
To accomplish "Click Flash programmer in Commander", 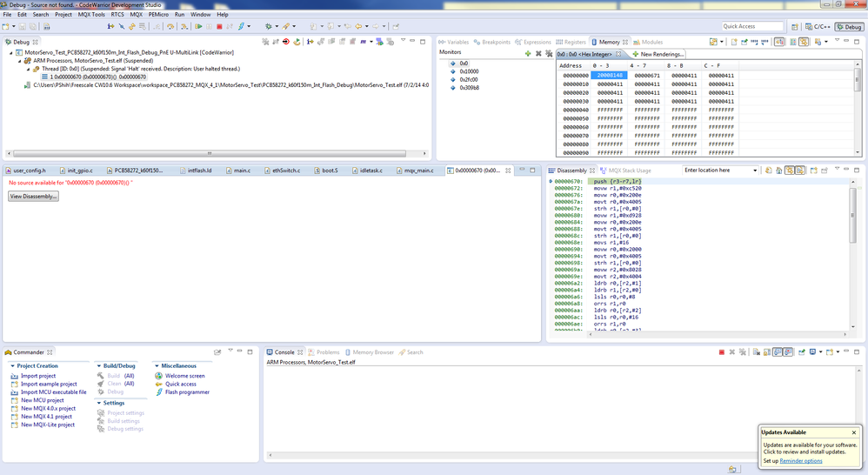I will (186, 392).
